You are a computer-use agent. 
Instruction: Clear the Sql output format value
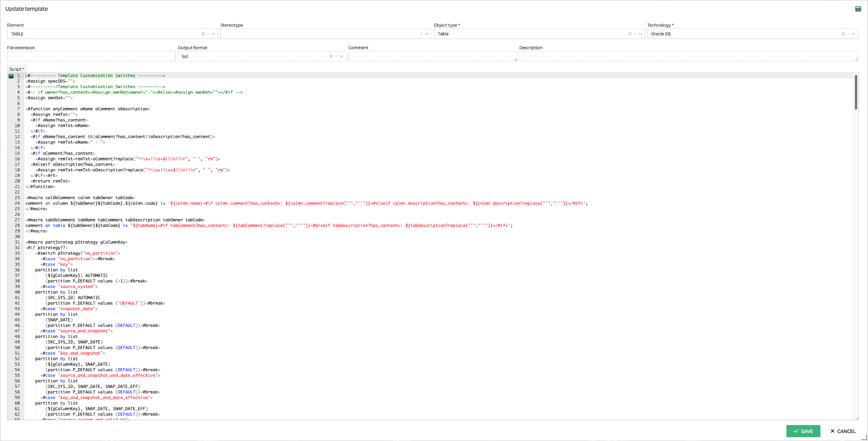[331, 56]
